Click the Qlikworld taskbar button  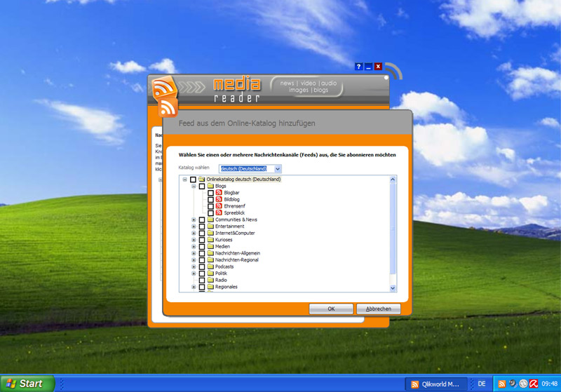pyautogui.click(x=435, y=384)
